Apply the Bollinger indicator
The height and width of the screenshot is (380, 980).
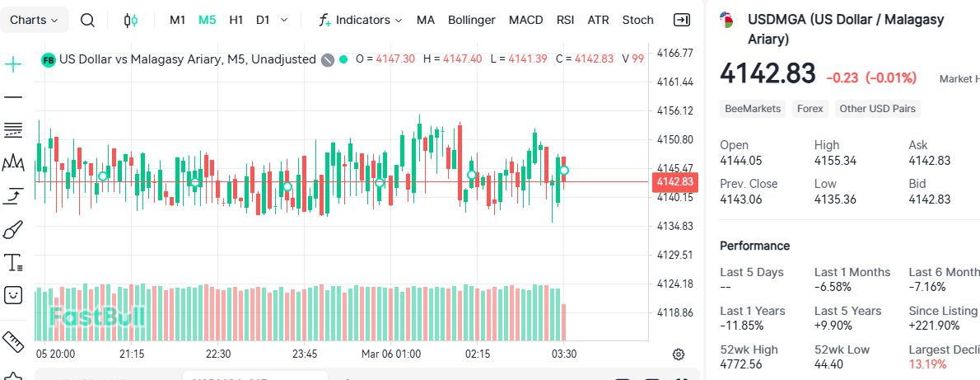[x=472, y=20]
